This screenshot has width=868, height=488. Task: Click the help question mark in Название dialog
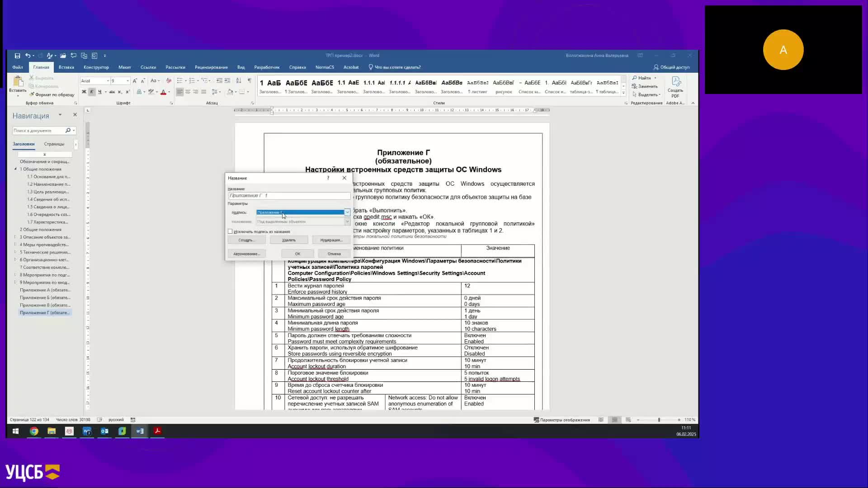[x=328, y=178]
